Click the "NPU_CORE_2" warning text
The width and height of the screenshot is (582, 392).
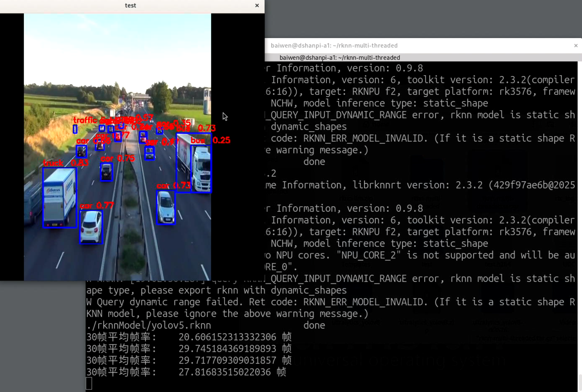(368, 255)
